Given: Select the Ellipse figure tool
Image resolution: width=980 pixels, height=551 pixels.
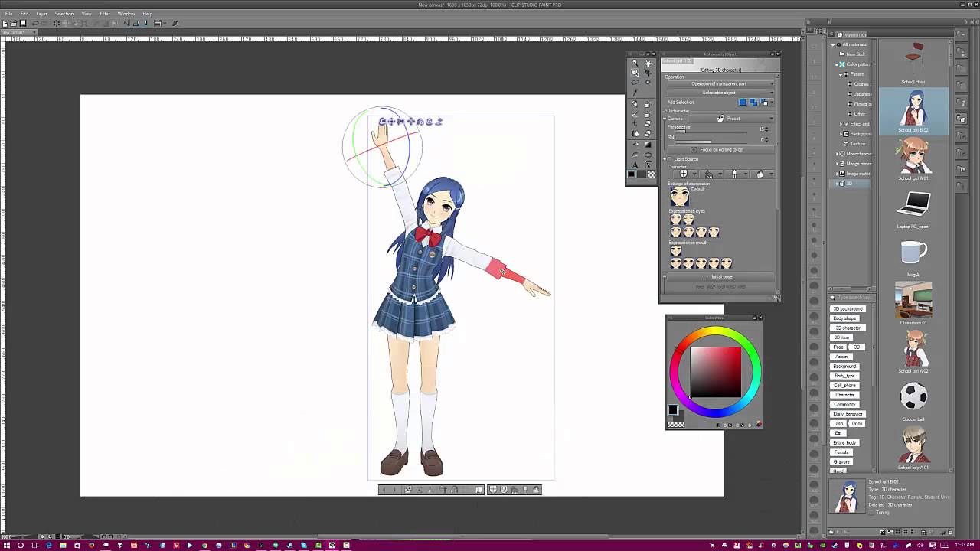Looking at the screenshot, I should coord(648,155).
